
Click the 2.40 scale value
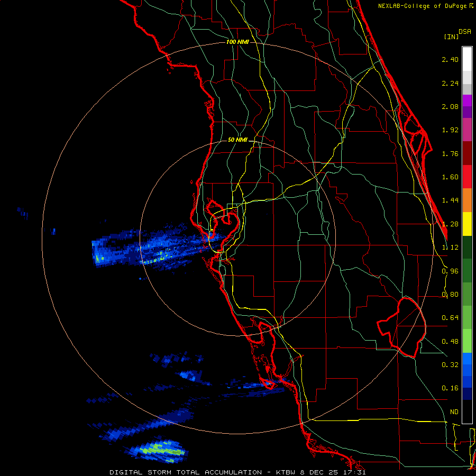click(450, 59)
